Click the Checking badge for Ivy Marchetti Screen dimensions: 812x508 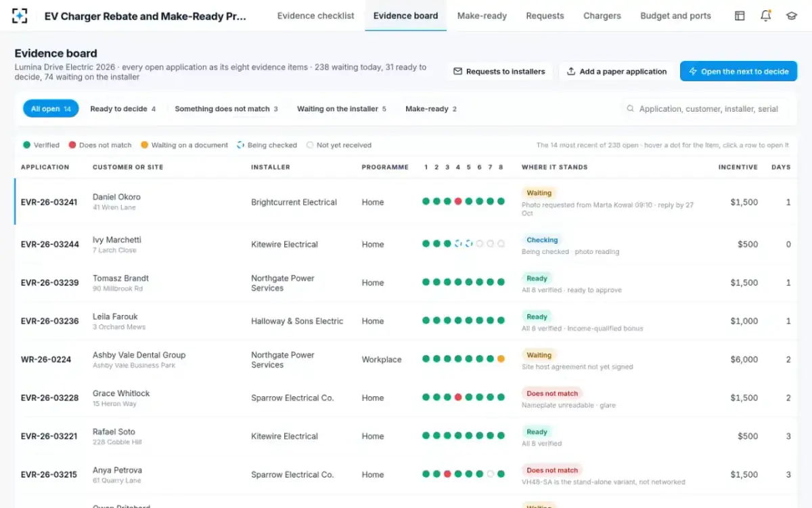pos(542,240)
